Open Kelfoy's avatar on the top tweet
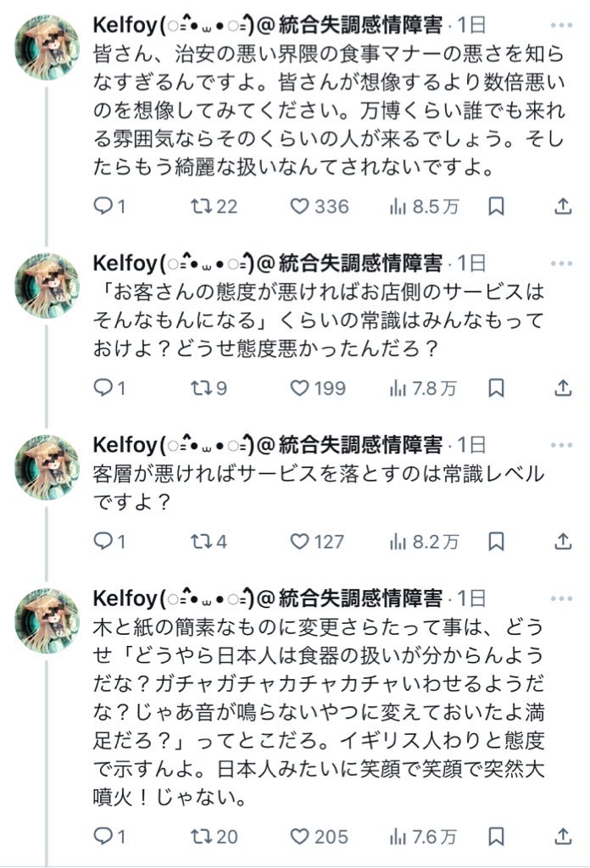Screen dimensions: 590x868 pyautogui.click(x=47, y=47)
